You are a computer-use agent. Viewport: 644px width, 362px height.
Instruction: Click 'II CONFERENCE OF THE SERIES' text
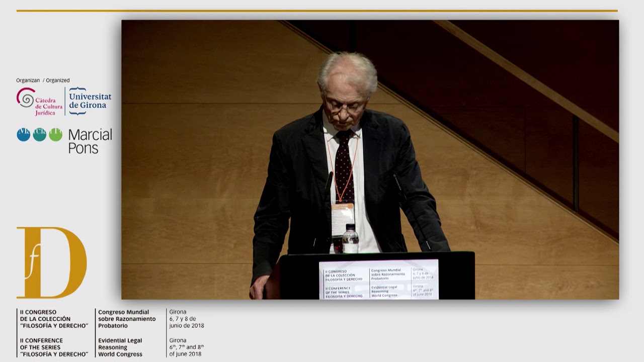[x=54, y=347]
